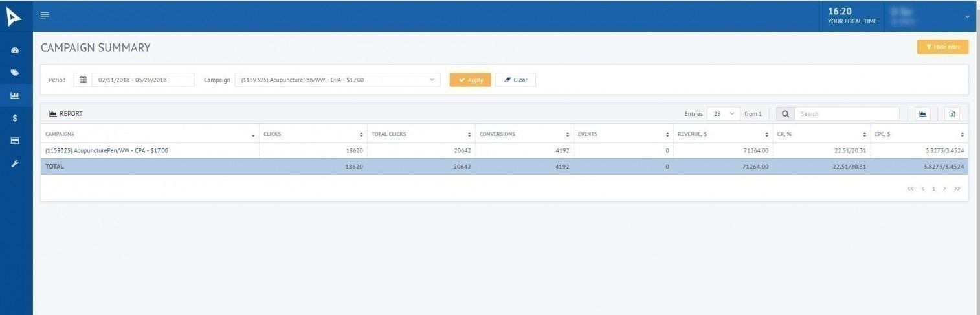Toggle the hamburger sidebar menu

click(x=45, y=16)
